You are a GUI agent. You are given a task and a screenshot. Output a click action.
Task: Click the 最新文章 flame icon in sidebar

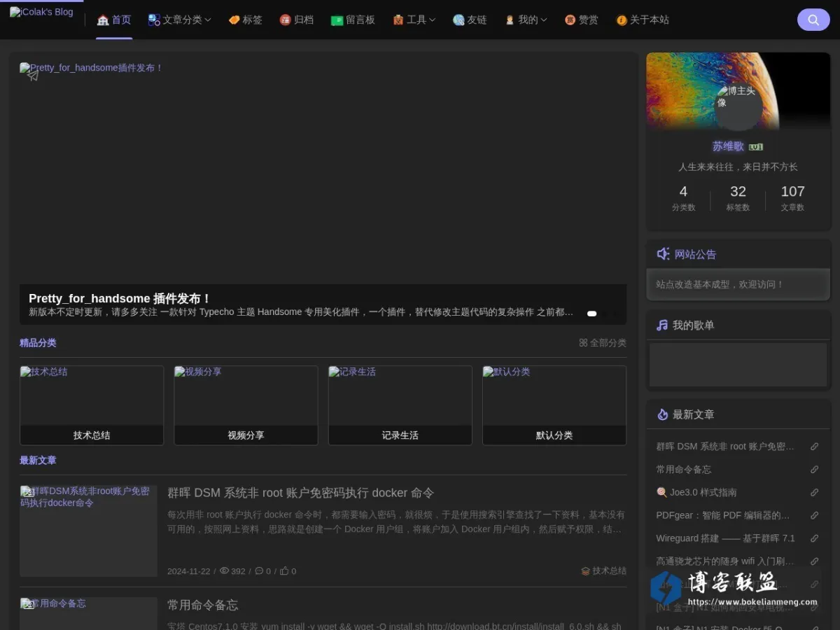[x=662, y=414]
